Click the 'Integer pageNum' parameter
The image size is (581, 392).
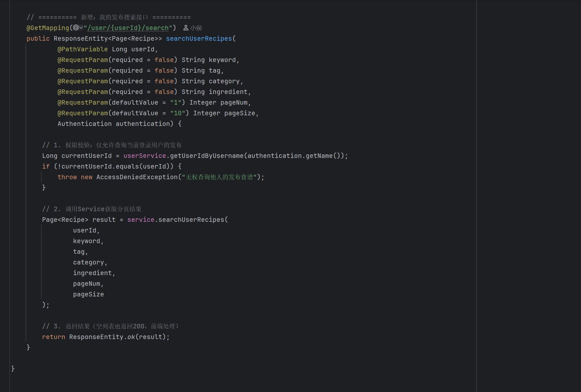218,103
